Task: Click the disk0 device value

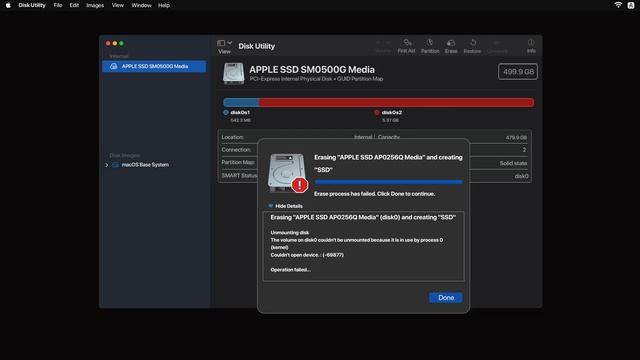Action: pyautogui.click(x=521, y=176)
